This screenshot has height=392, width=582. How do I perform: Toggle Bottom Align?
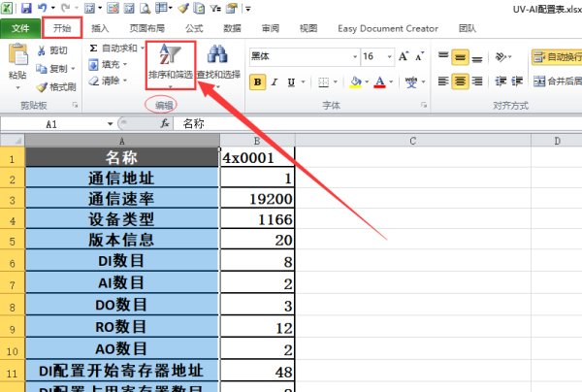click(477, 57)
